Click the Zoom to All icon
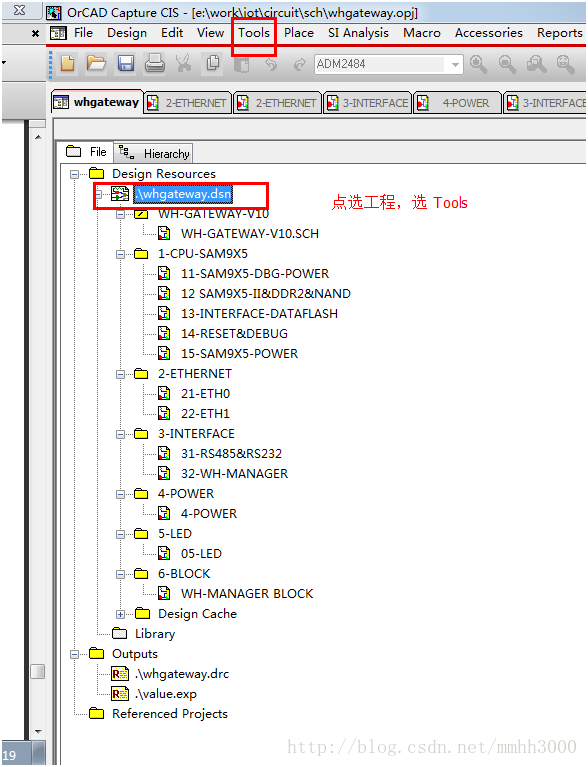The width and height of the screenshot is (588, 767). 565,64
